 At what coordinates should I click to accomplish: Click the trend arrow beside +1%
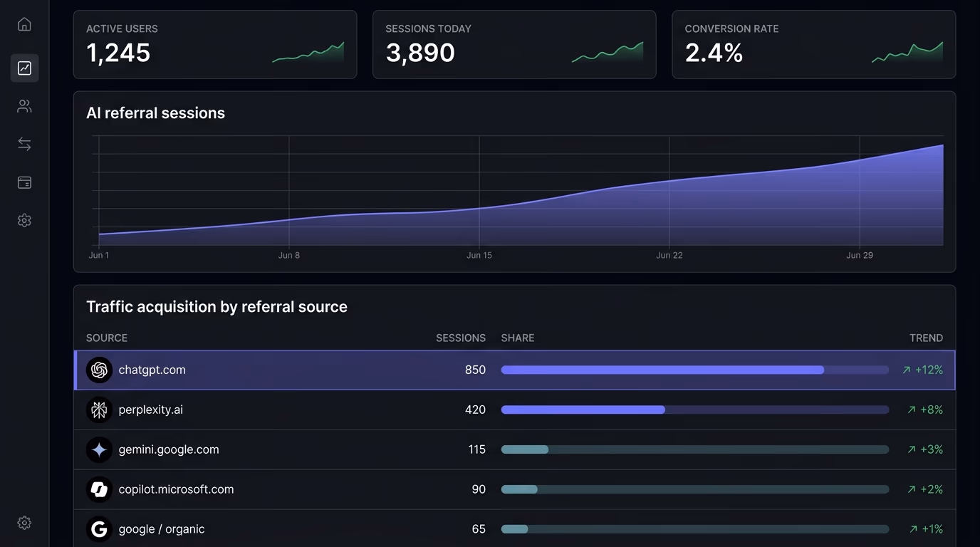pos(913,529)
